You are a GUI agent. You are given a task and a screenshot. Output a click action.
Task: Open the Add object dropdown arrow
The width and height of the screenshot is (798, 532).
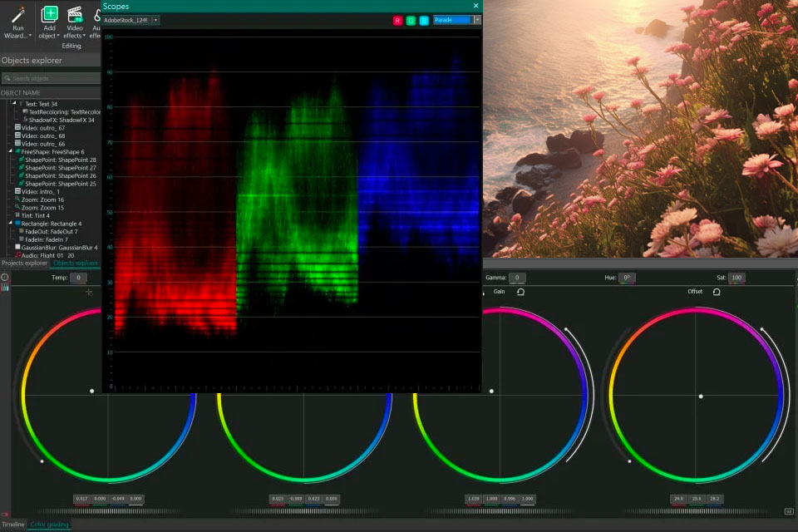58,36
